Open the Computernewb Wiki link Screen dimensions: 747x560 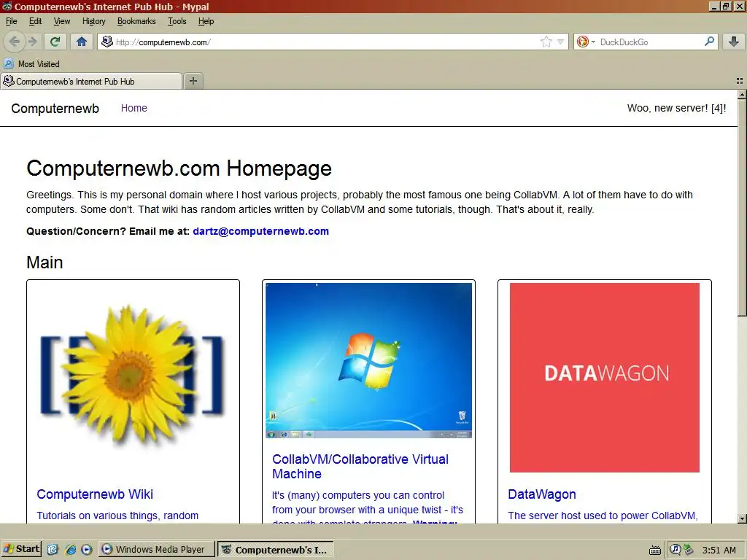point(95,494)
